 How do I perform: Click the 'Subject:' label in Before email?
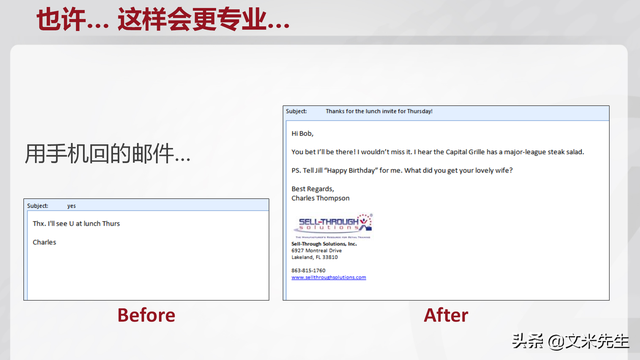coord(38,206)
